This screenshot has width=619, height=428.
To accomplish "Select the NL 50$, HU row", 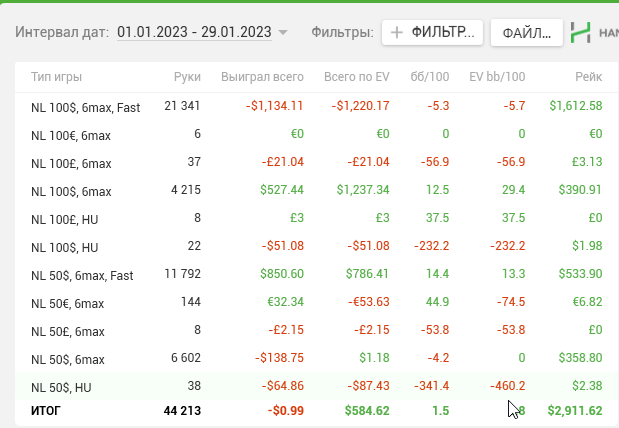I will pos(317,386).
